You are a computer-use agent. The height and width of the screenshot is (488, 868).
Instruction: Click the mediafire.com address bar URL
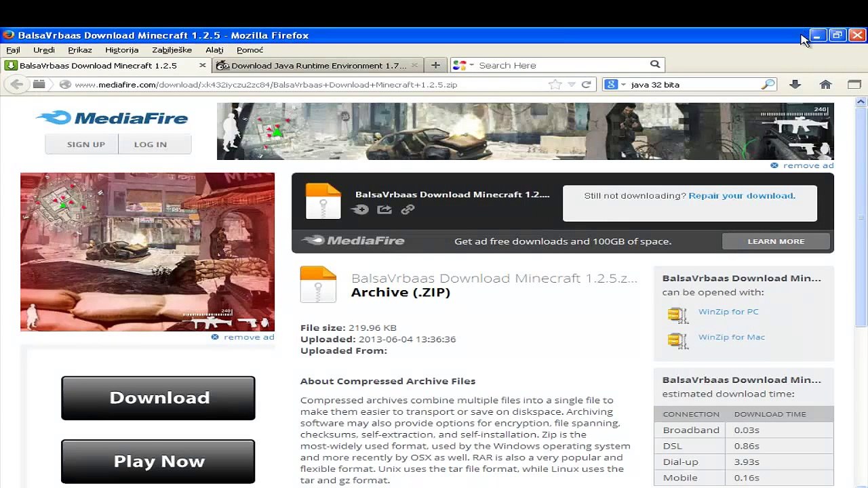(266, 85)
